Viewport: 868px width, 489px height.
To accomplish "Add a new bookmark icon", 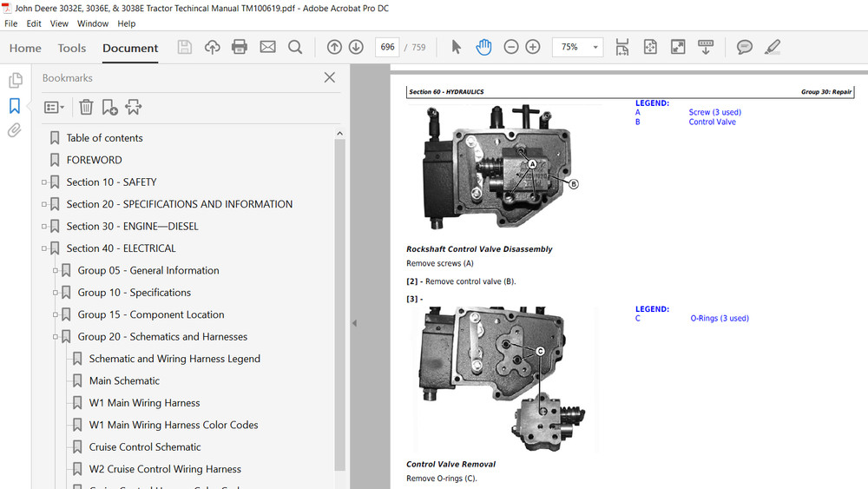I will point(109,107).
